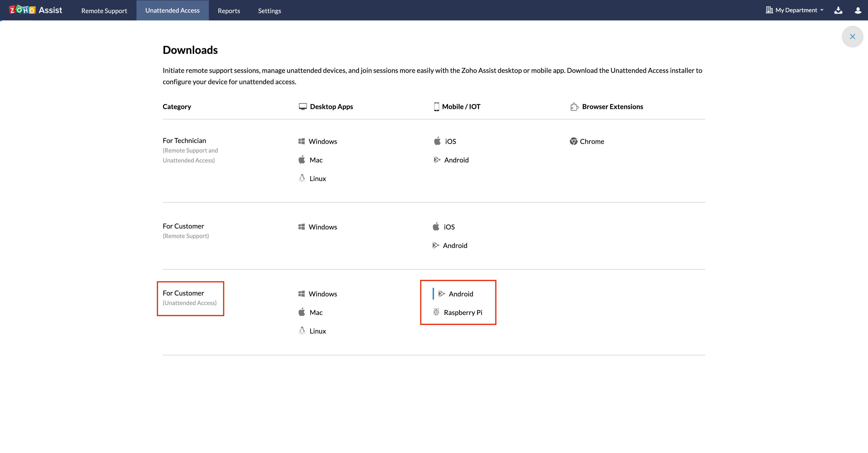The image size is (868, 453).
Task: Get the Chrome browser extension
Action: [591, 141]
